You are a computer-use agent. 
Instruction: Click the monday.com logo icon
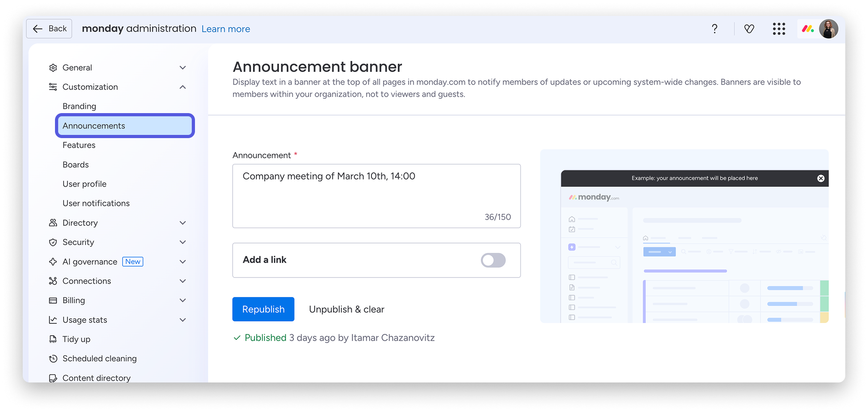point(808,29)
